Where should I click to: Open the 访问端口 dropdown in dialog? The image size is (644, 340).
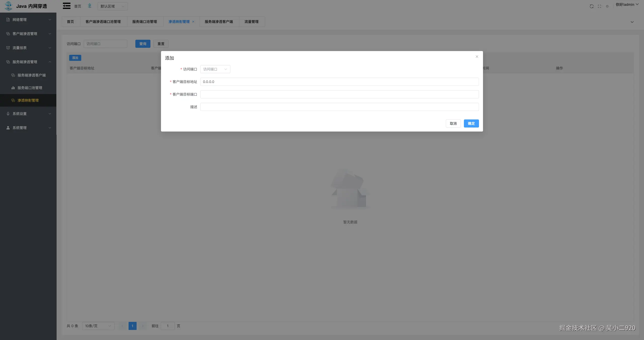pos(215,69)
